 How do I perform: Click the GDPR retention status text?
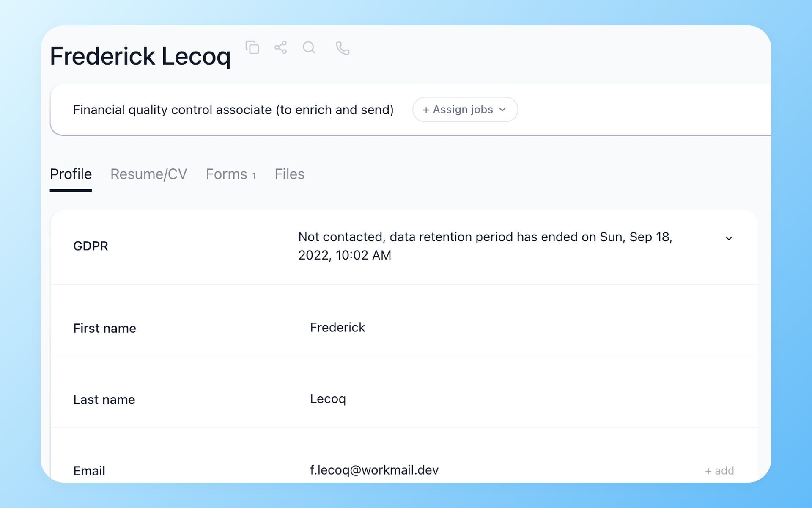tap(485, 246)
